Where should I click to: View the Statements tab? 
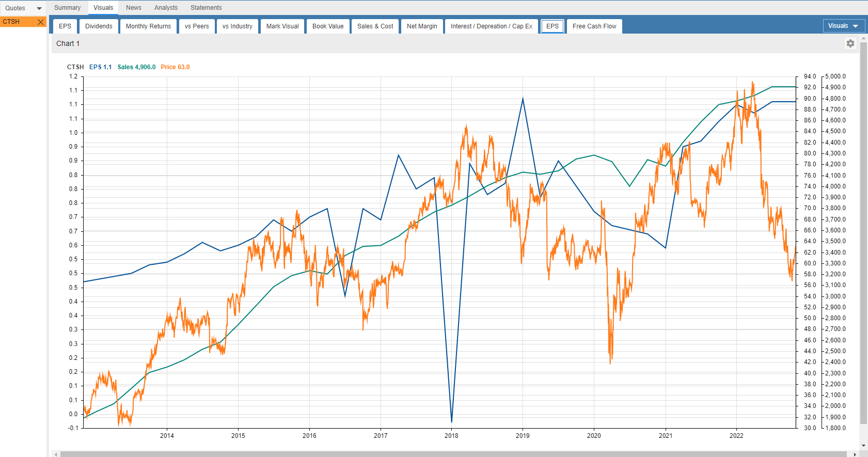click(x=206, y=8)
